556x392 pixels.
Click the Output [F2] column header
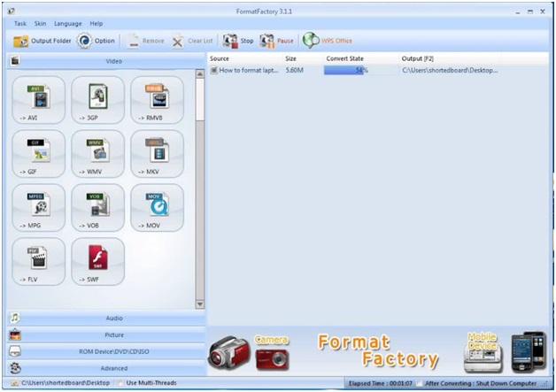[x=450, y=58]
